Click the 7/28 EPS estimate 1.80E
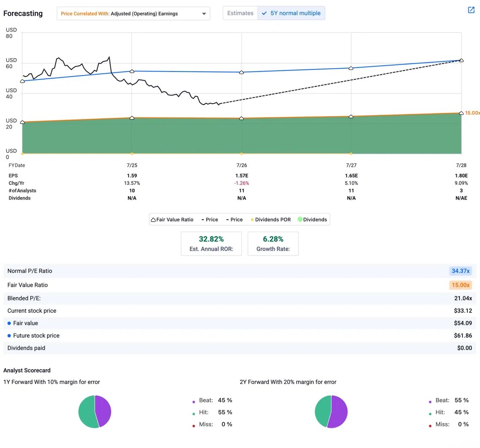Viewport: 480px width, 448px height. point(461,176)
